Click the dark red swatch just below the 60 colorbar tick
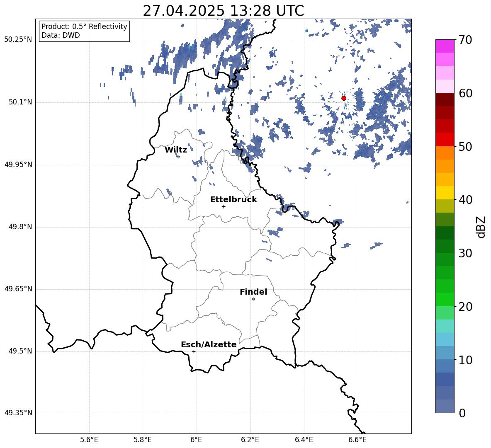 coord(445,99)
